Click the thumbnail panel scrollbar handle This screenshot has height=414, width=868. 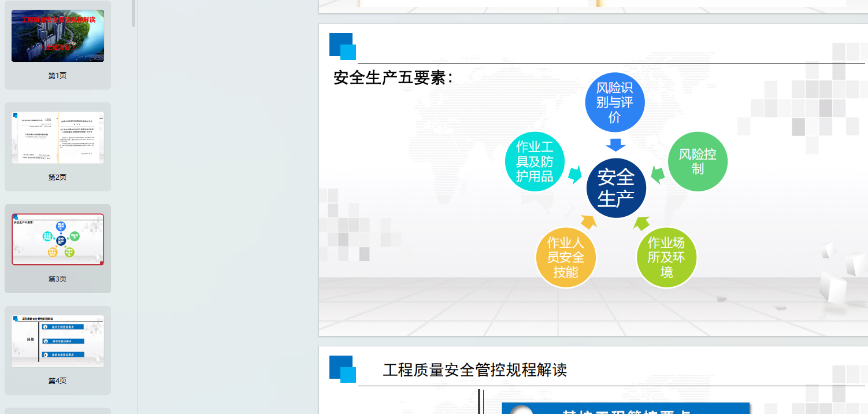click(134, 13)
